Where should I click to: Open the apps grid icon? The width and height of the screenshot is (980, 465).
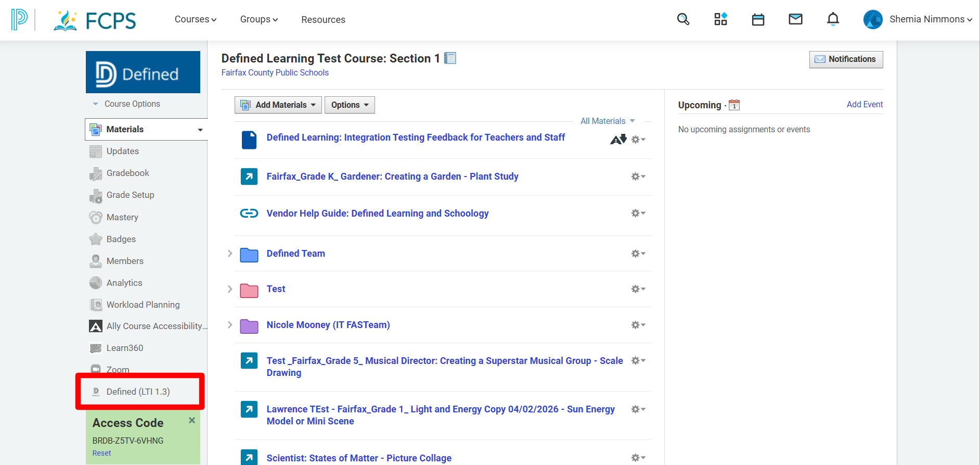720,19
